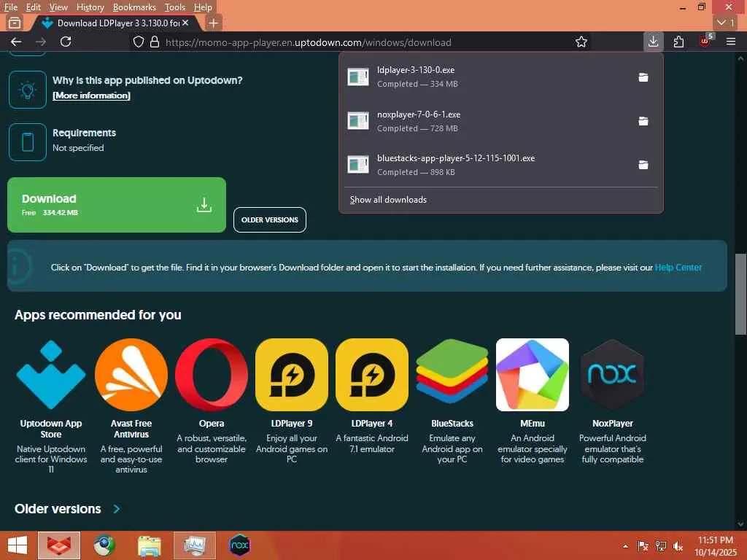Open a new tab with plus button
This screenshot has width=747, height=560.
click(x=214, y=23)
